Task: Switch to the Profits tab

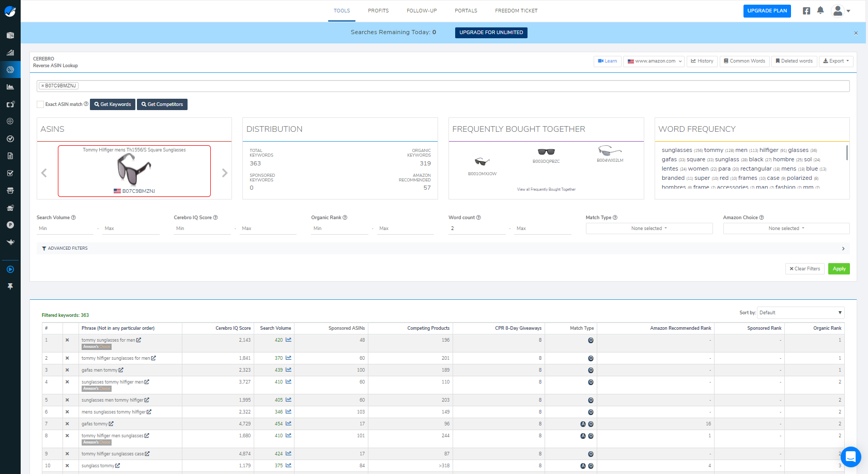Action: coord(378,11)
